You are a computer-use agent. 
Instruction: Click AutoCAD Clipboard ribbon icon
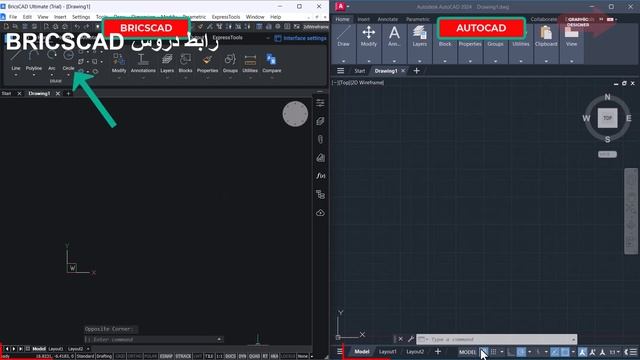point(546,33)
